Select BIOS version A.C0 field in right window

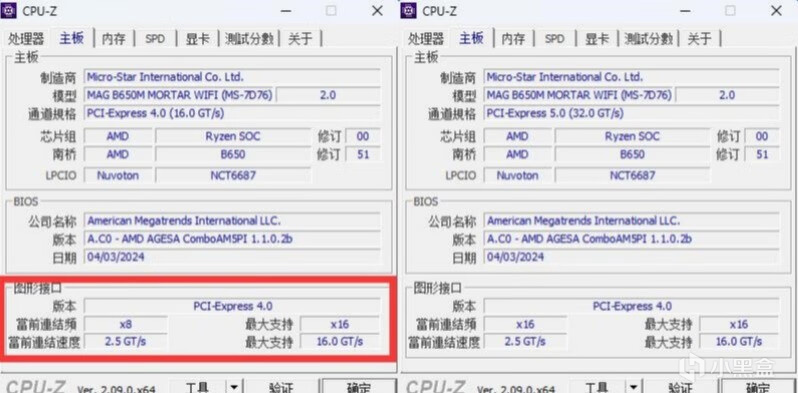pos(631,239)
